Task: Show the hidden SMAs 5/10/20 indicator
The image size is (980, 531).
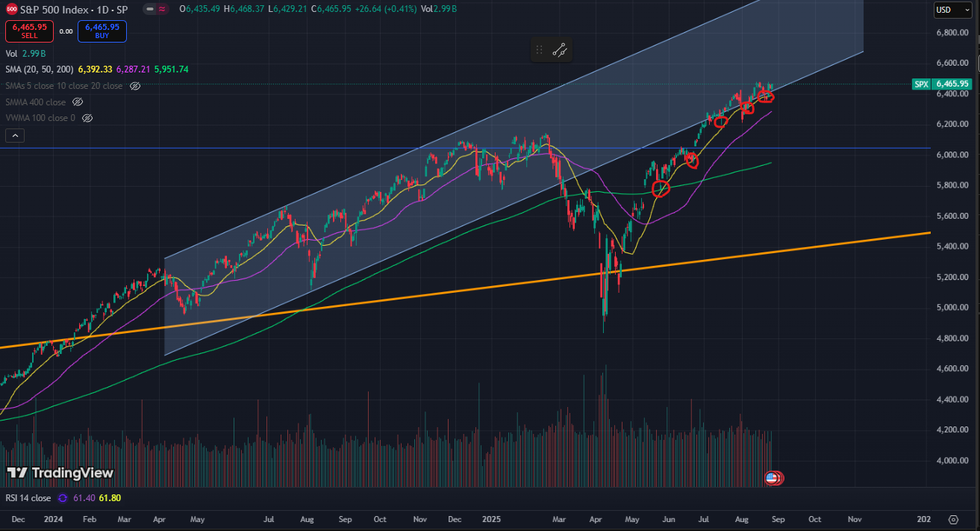Action: pyautogui.click(x=135, y=86)
